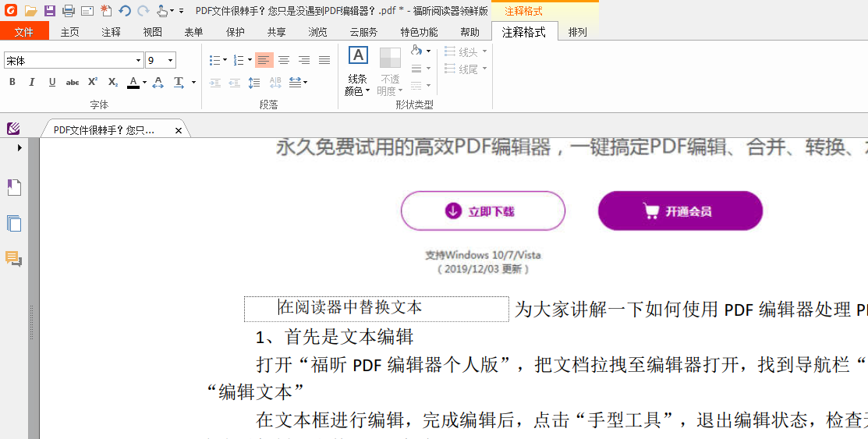Click the decrease indent icon
Screen dimensions: 868x439
(x=235, y=83)
